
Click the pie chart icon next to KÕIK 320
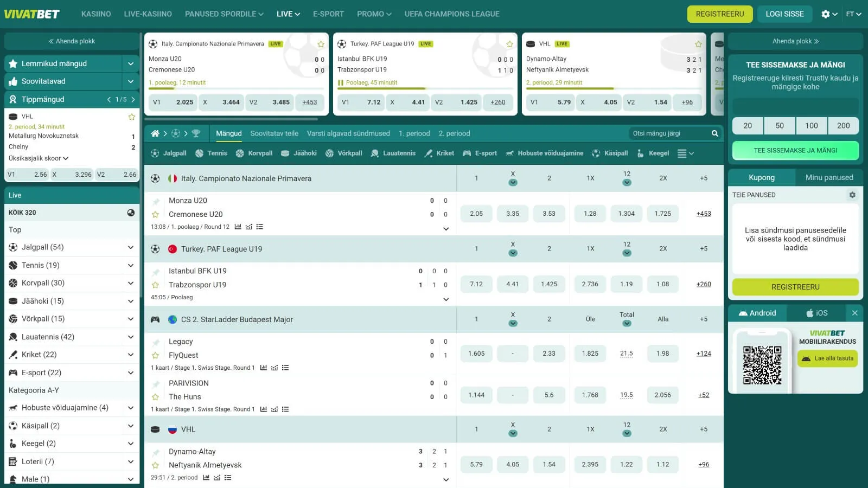[131, 213]
